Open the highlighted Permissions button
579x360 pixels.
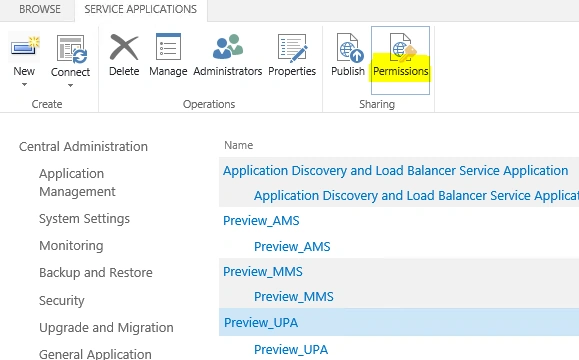(401, 61)
